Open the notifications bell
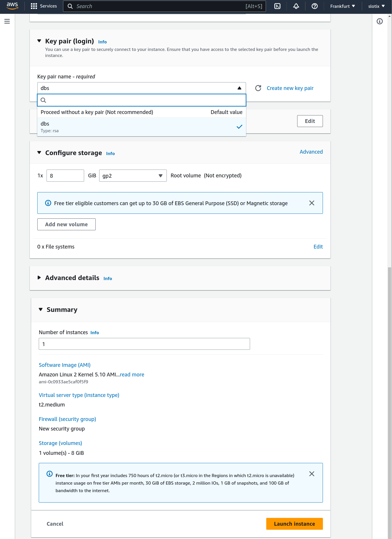The height and width of the screenshot is (539, 392). coord(296,6)
